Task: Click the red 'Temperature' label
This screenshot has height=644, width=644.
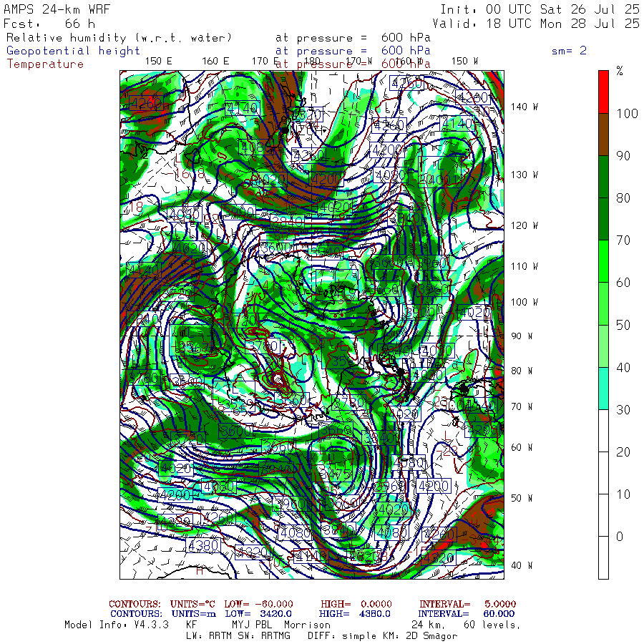Action: tap(45, 64)
